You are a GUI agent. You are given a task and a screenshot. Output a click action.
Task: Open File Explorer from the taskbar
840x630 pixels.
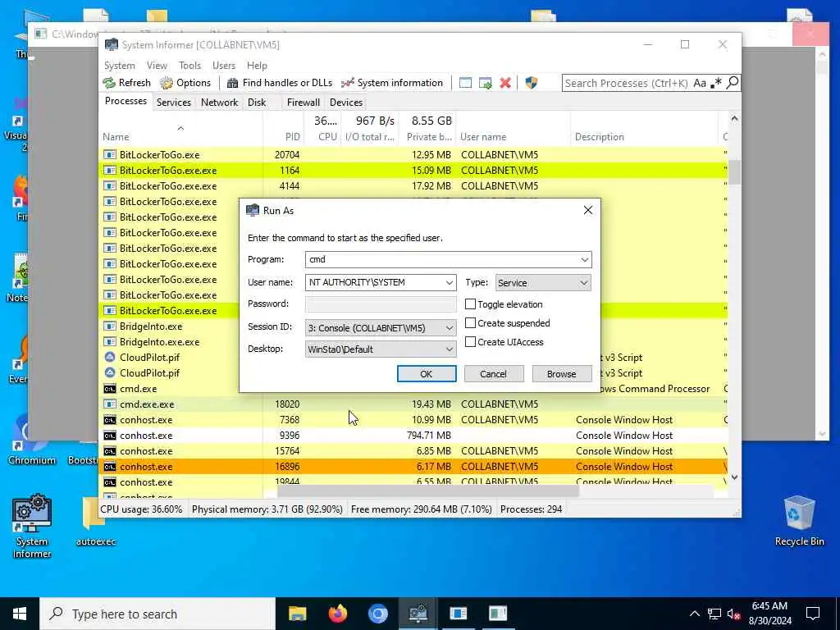[297, 614]
